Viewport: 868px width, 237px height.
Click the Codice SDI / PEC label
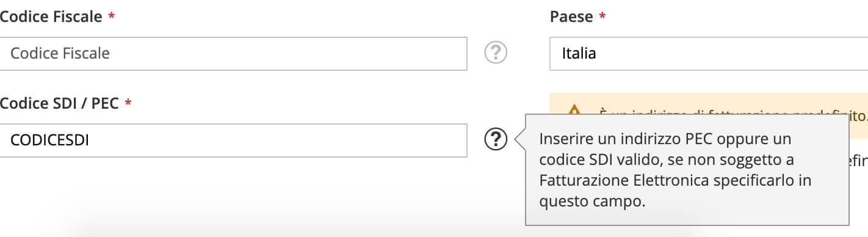60,103
